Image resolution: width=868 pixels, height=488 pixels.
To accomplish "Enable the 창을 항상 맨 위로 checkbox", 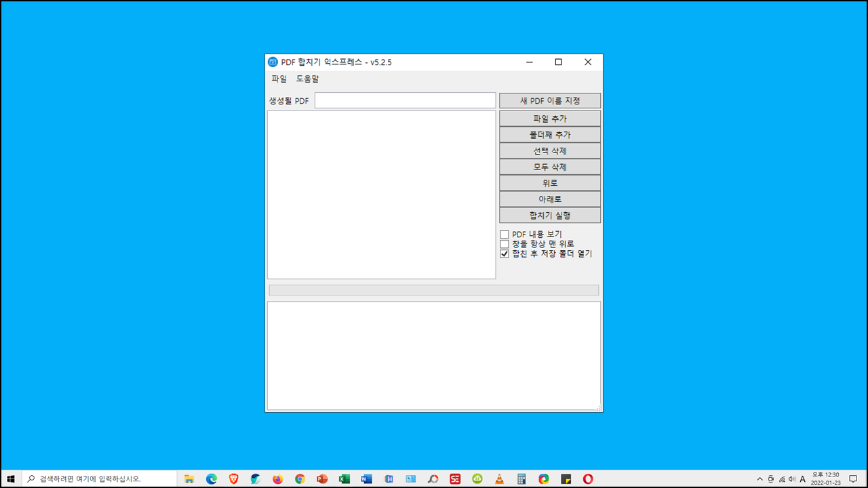I will point(505,244).
